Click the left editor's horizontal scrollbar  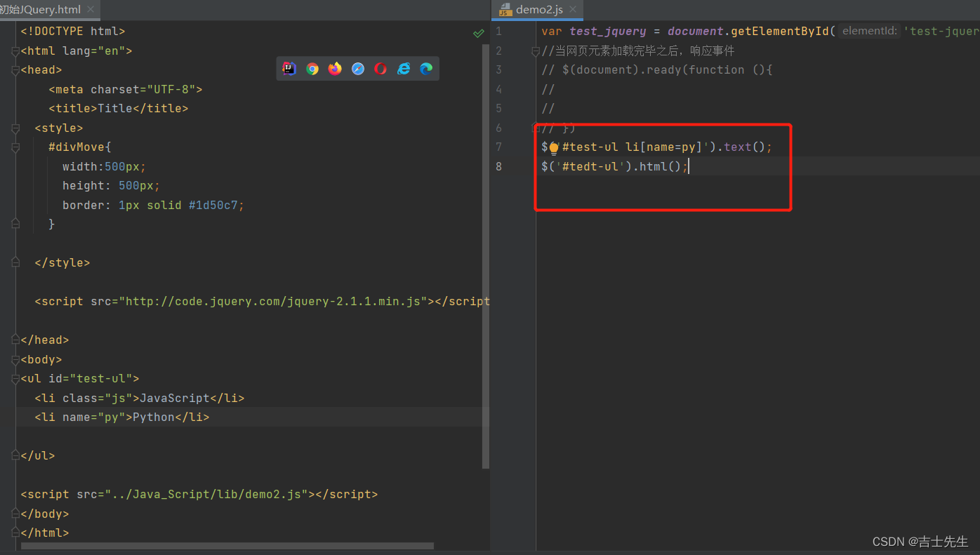pos(227,546)
